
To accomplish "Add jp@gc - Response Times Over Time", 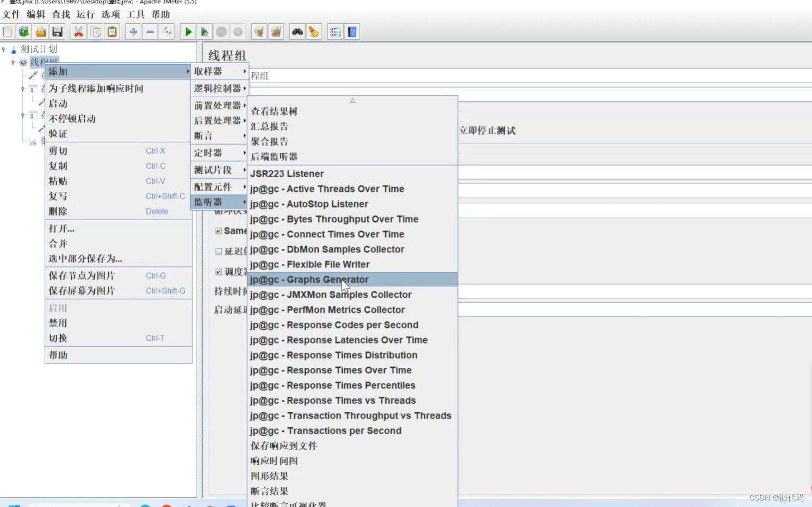I will (352, 370).
